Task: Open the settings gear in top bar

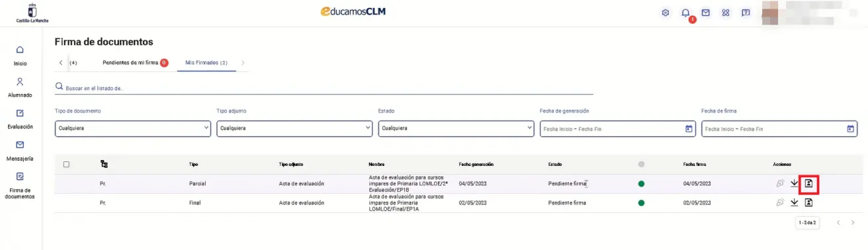Action: click(666, 13)
